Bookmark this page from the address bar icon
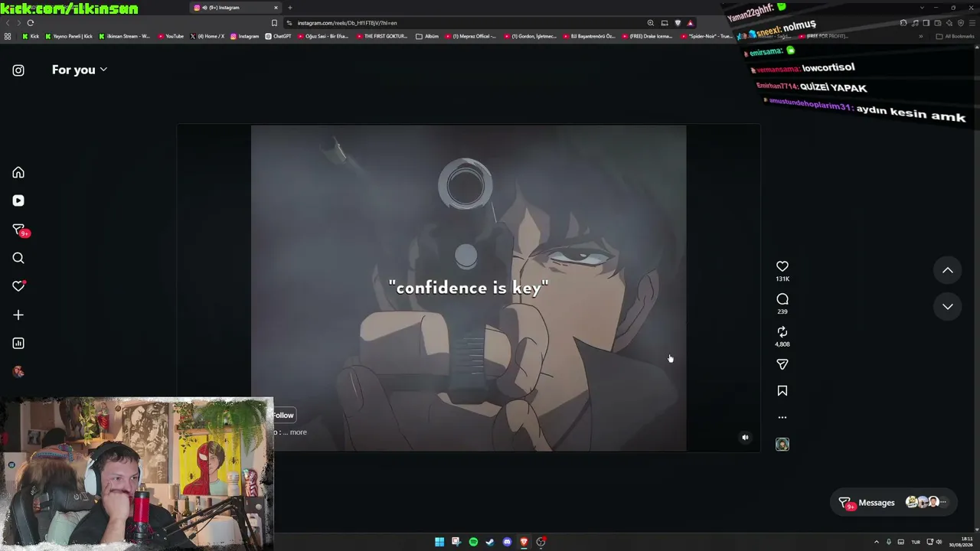The width and height of the screenshot is (980, 551). [x=274, y=23]
